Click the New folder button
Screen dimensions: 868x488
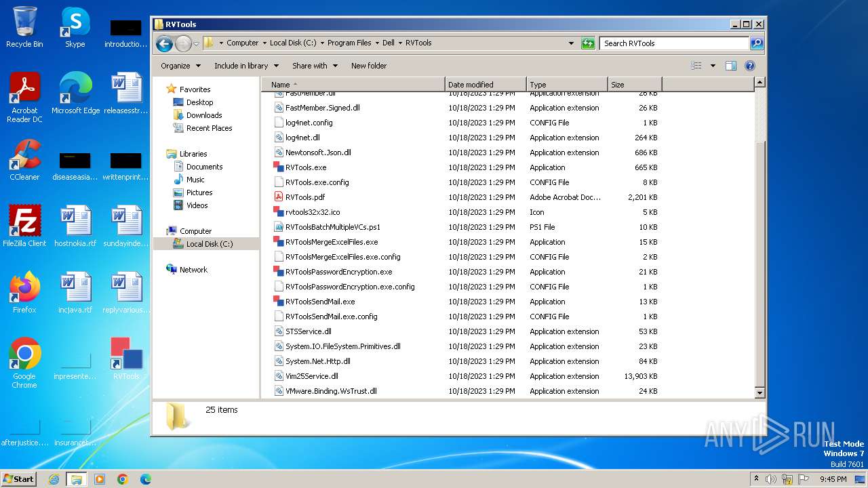(x=369, y=66)
